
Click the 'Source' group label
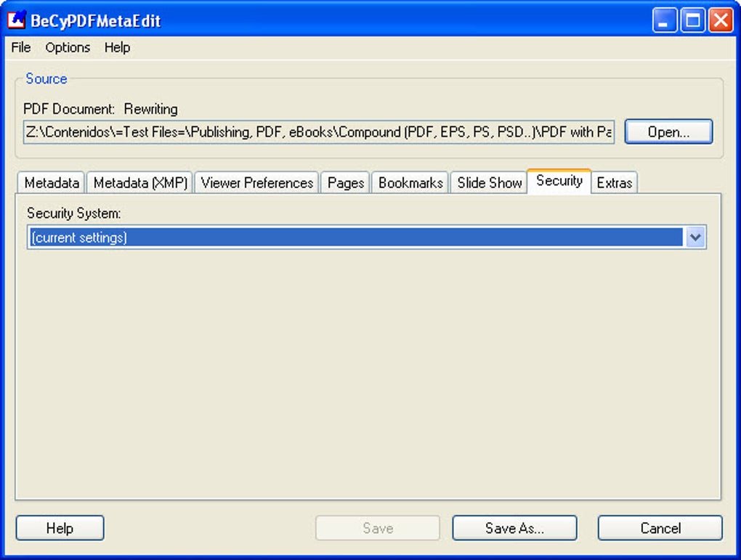pyautogui.click(x=46, y=78)
